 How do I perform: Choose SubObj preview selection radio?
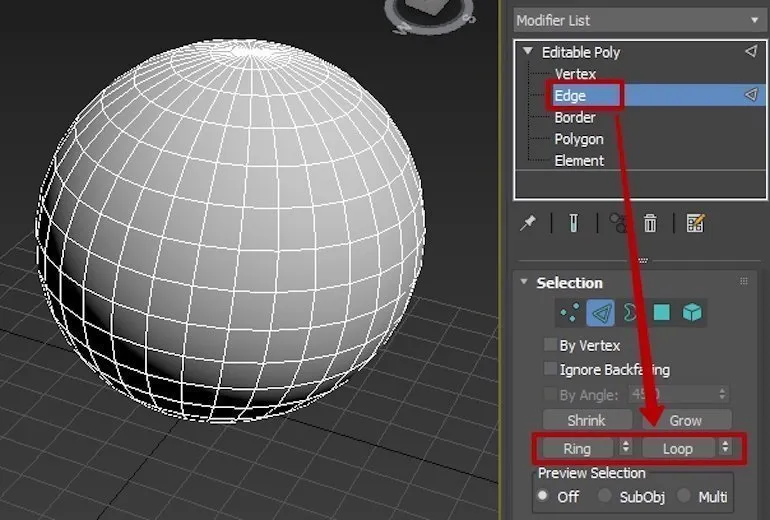(605, 496)
